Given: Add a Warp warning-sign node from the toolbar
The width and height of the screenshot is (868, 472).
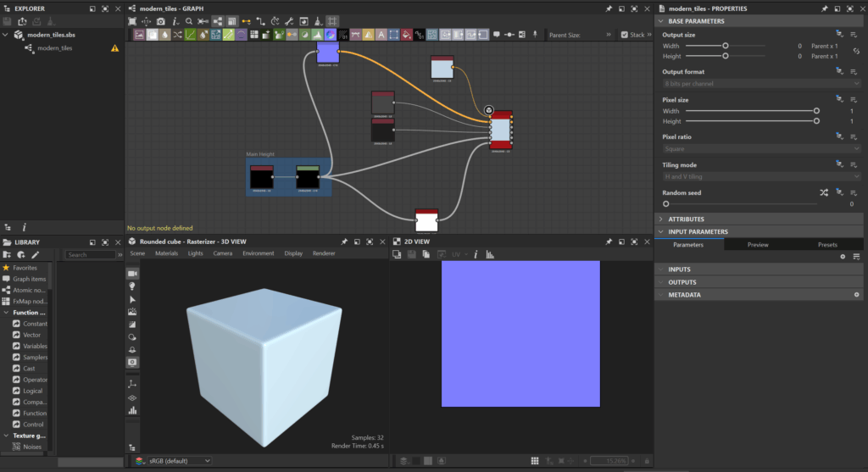Looking at the screenshot, I should tap(368, 35).
